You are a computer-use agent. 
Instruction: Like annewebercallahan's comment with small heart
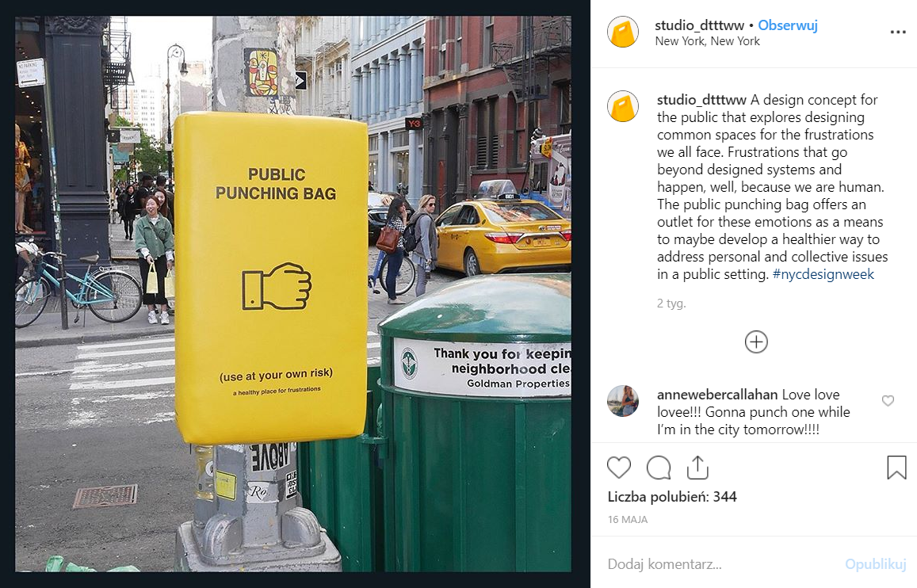point(888,400)
